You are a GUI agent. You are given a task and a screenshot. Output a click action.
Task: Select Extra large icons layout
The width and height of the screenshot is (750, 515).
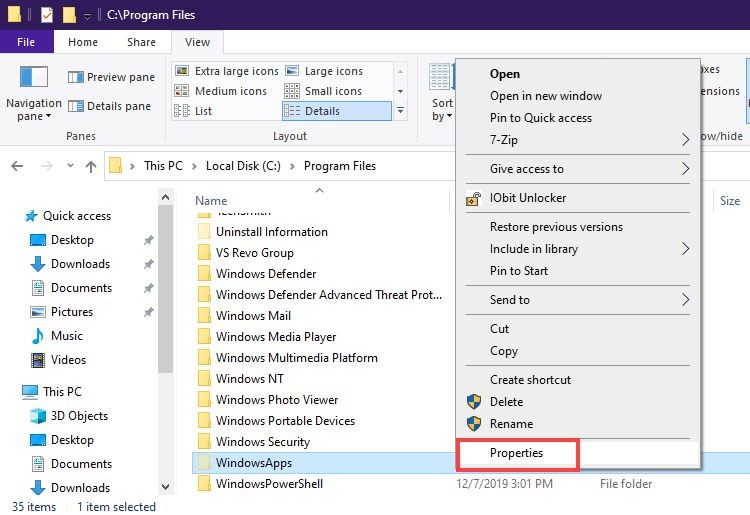pyautogui.click(x=227, y=71)
